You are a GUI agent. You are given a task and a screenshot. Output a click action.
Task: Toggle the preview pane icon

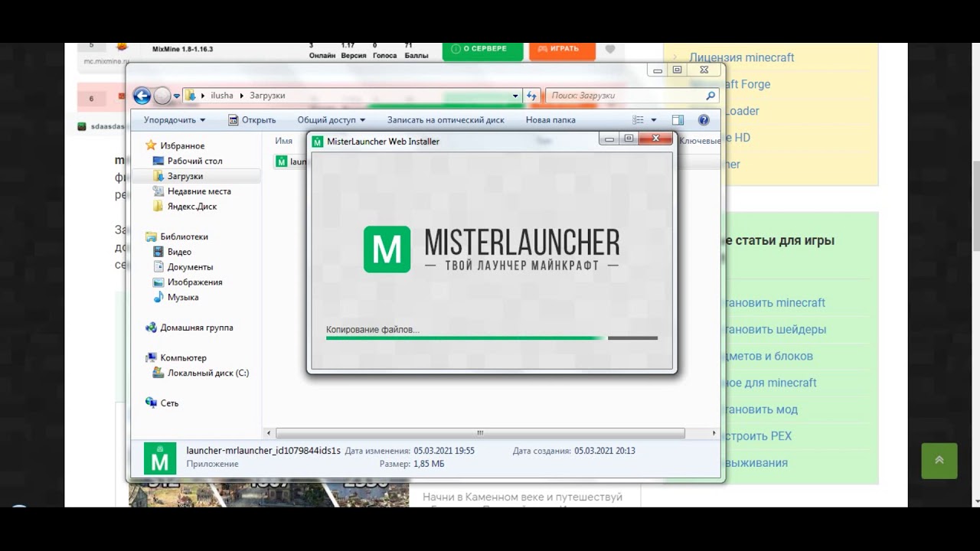point(678,120)
